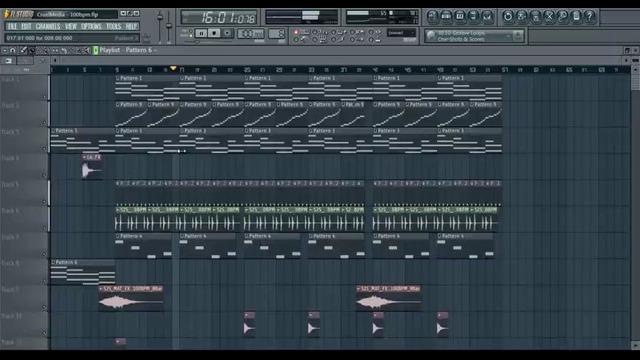This screenshot has width=640, height=360.
Task: Click the Playlist top-left view icon
Action: pyautogui.click(x=8, y=61)
